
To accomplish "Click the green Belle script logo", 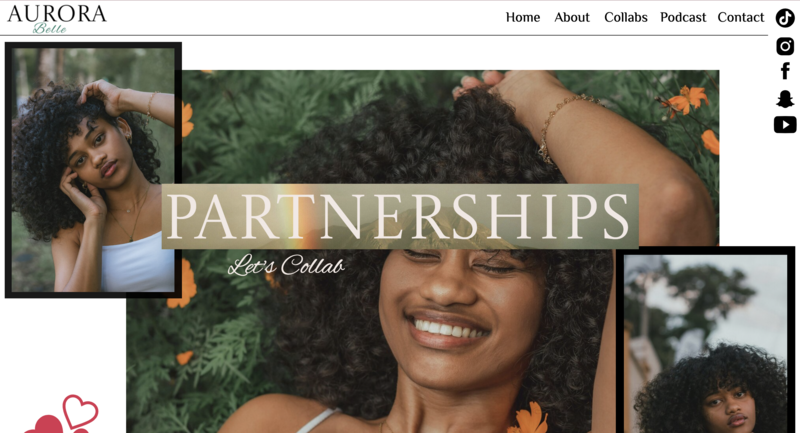I will click(49, 29).
